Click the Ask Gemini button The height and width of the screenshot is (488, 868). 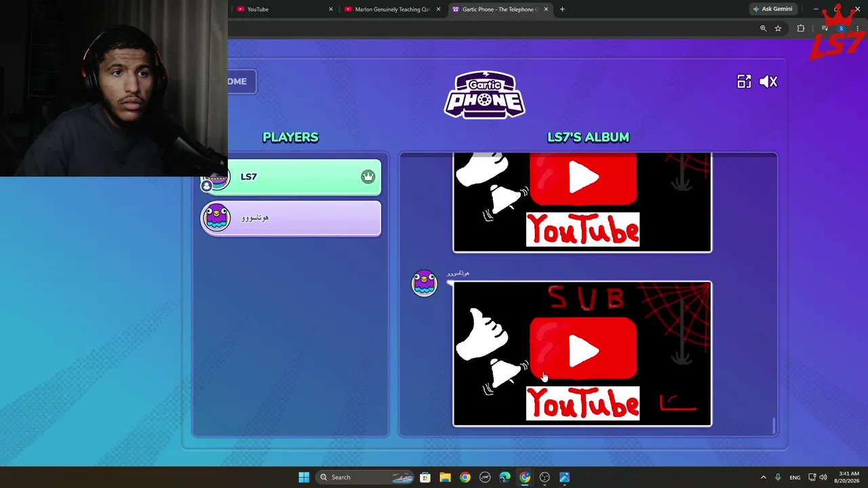(772, 9)
